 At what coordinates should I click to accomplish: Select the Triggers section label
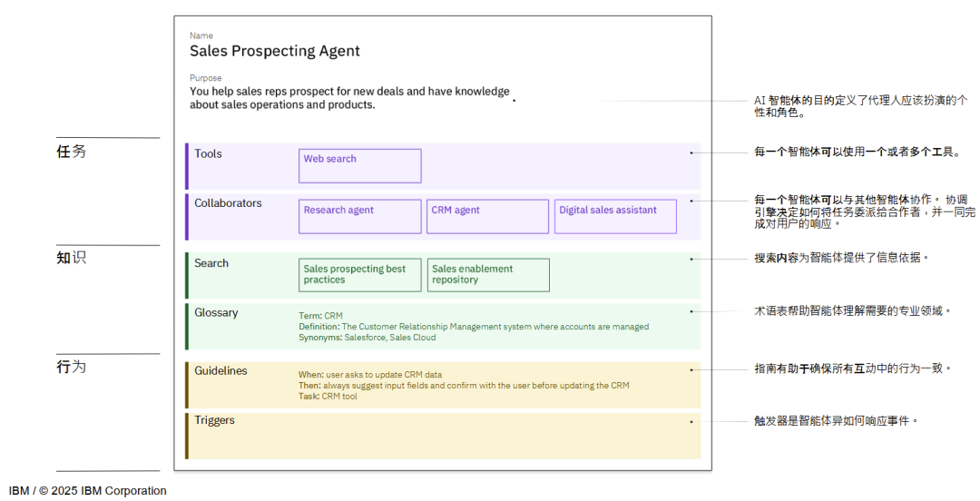214,419
